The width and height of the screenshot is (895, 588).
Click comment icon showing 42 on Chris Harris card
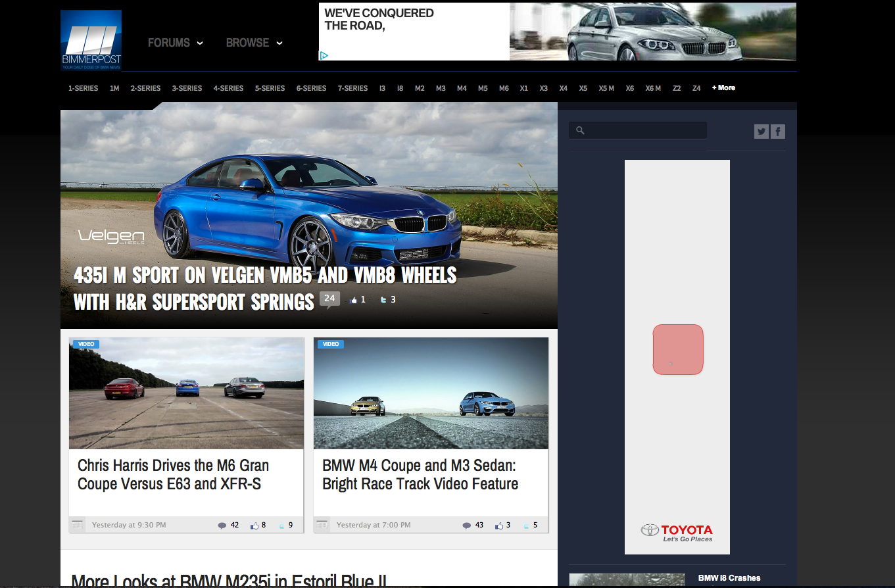point(222,526)
